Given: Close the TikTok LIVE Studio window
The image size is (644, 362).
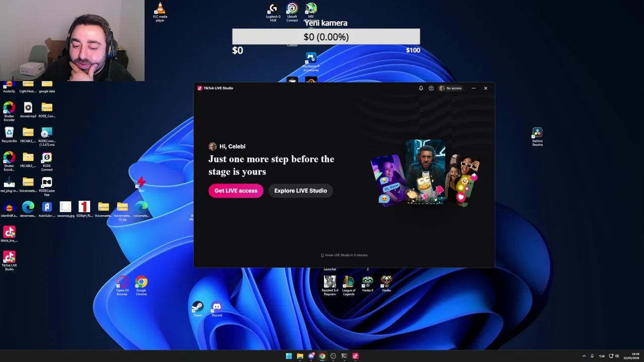Looking at the screenshot, I should click(x=486, y=88).
